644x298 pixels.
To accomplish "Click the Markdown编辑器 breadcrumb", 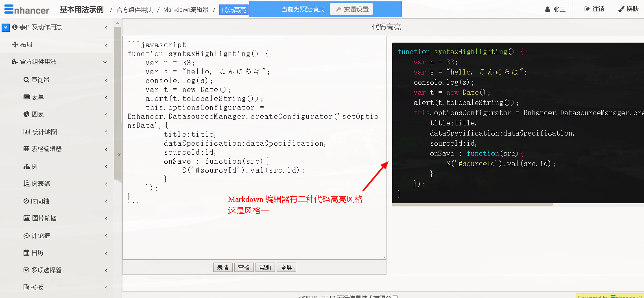I will pos(186,10).
